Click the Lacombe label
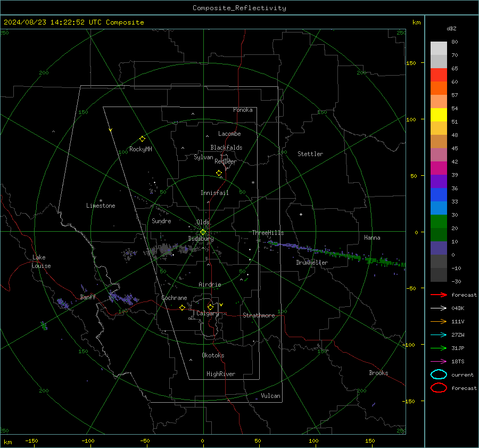 229,134
